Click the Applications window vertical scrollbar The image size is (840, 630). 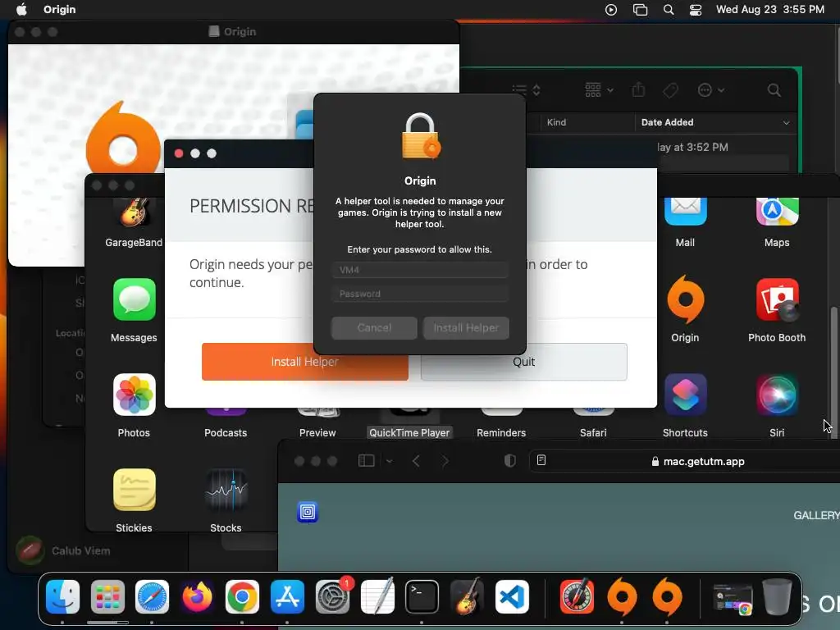[833, 372]
